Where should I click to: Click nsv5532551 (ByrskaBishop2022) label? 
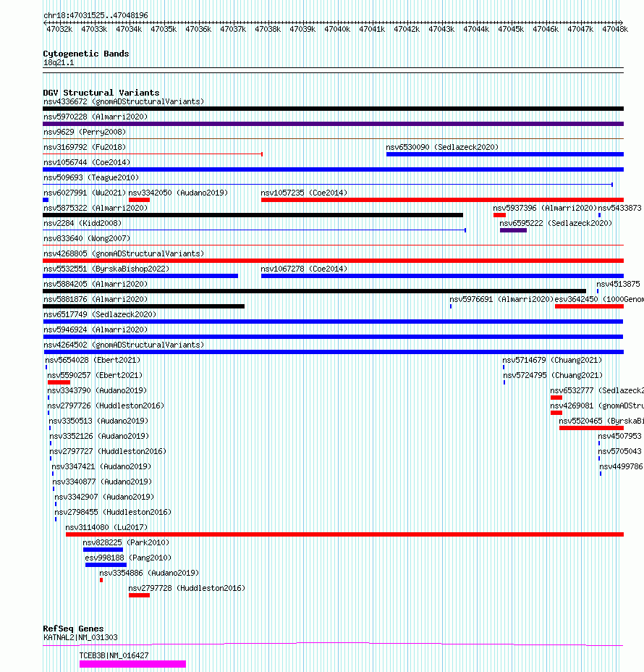point(106,269)
